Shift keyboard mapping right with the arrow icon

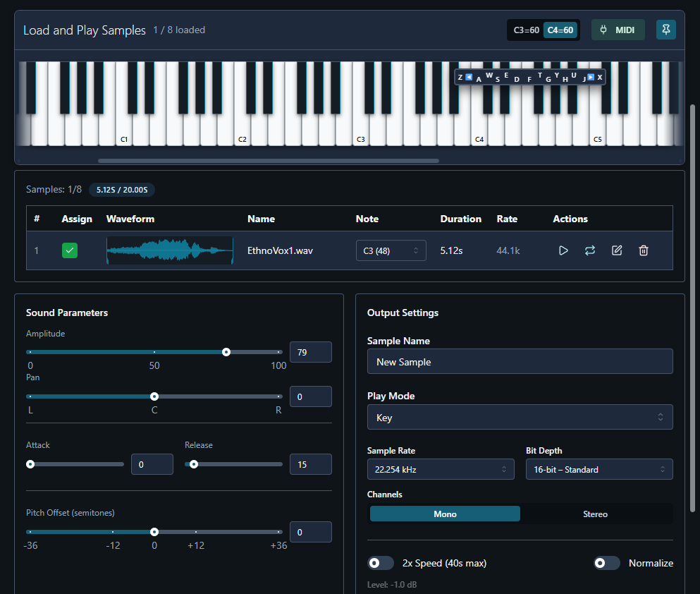[591, 77]
